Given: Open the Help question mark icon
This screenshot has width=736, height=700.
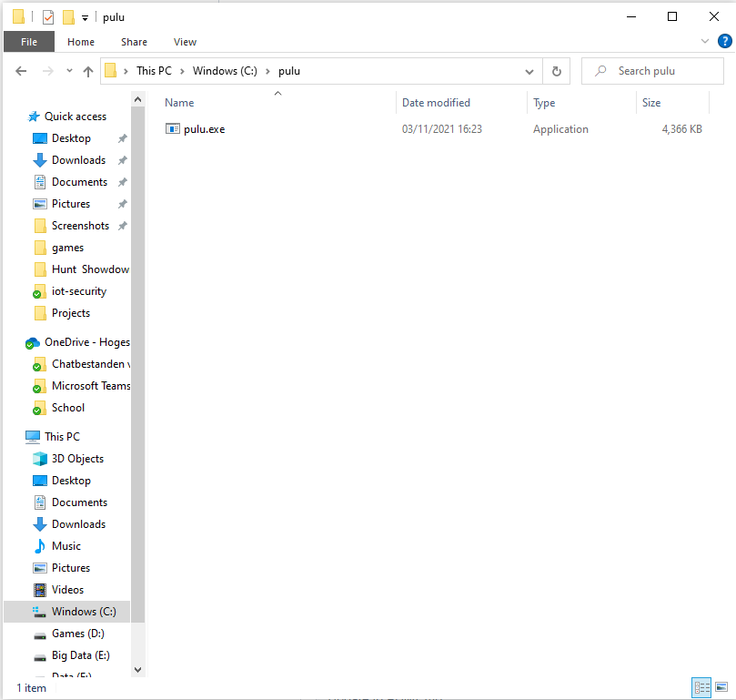Looking at the screenshot, I should (725, 41).
